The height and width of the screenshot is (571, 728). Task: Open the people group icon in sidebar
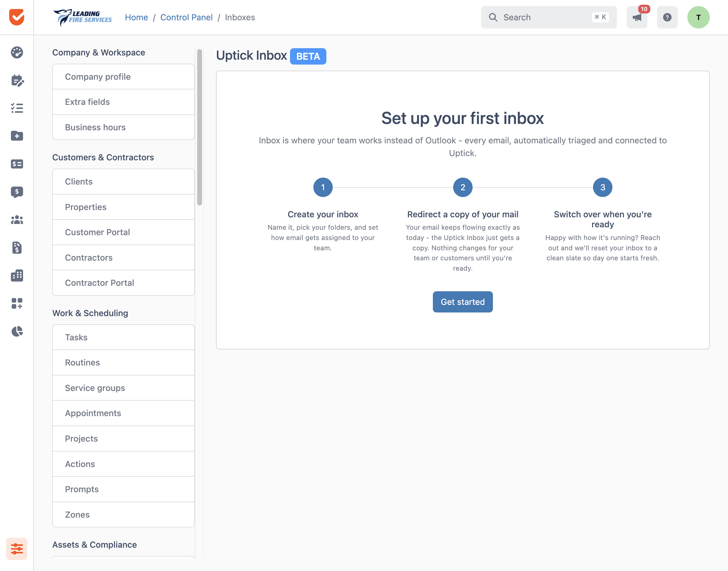click(17, 220)
